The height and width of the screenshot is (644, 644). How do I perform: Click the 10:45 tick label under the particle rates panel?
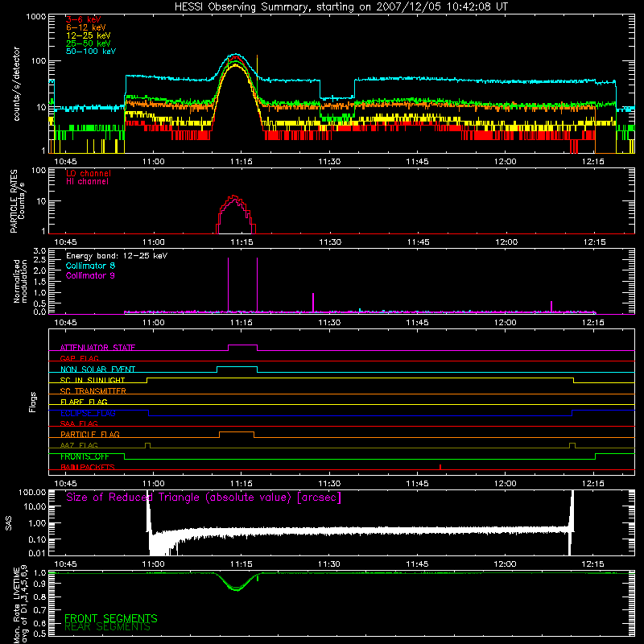tap(66, 242)
